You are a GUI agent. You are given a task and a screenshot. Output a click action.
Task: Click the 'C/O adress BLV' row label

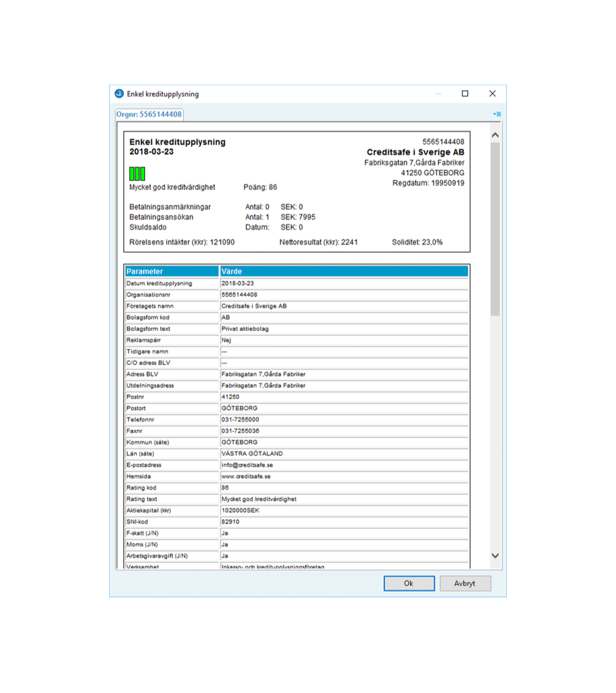point(172,363)
